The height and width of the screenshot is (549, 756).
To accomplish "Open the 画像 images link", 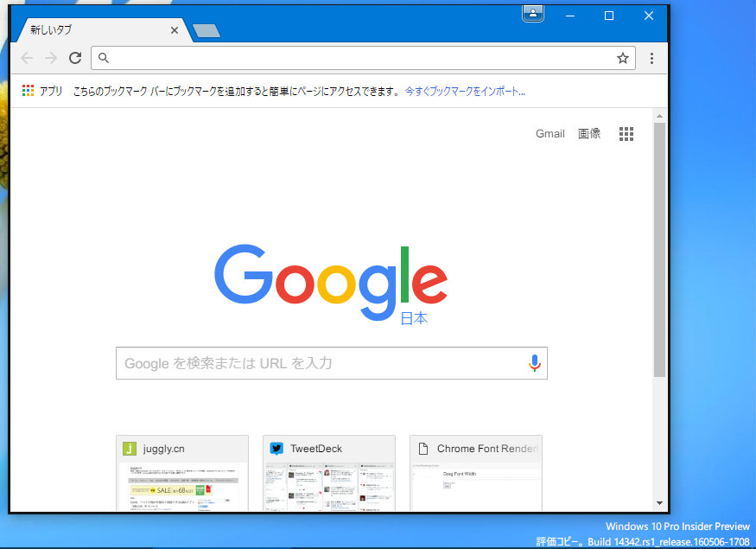I will click(589, 134).
